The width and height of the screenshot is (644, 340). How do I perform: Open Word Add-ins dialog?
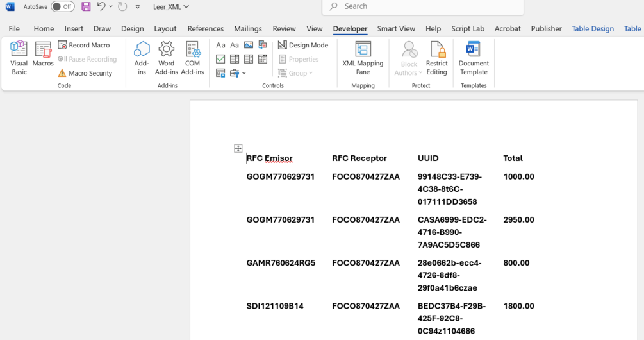pos(167,58)
